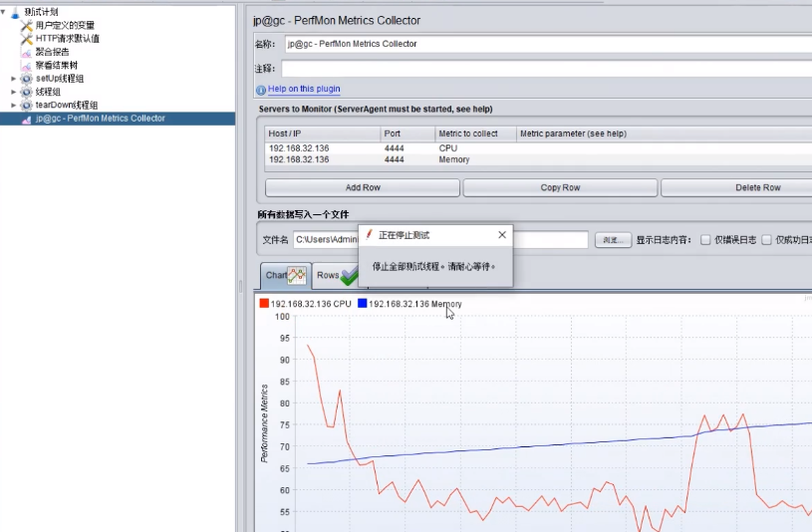The image size is (812, 532).
Task: Click the red CPU legend swatch
Action: pos(264,304)
